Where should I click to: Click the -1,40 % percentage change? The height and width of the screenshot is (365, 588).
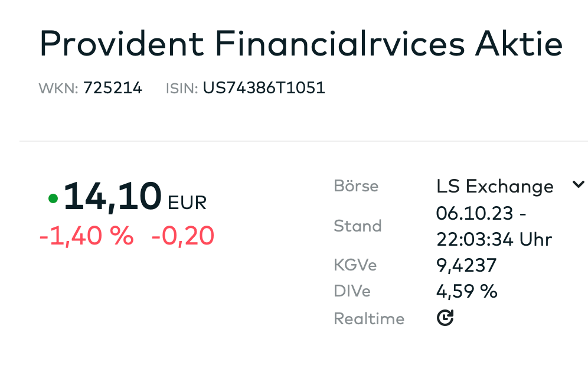(x=86, y=236)
